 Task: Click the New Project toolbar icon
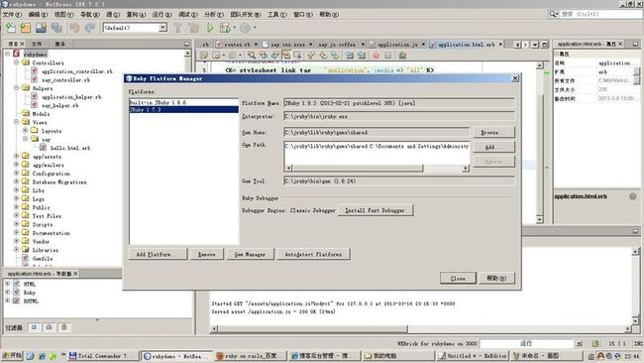[26, 28]
